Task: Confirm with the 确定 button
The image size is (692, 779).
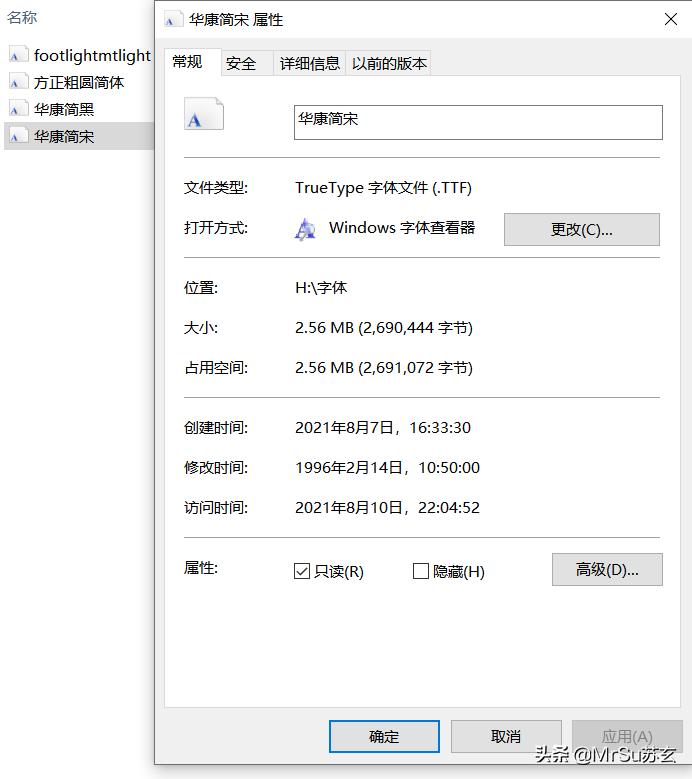Action: point(384,736)
